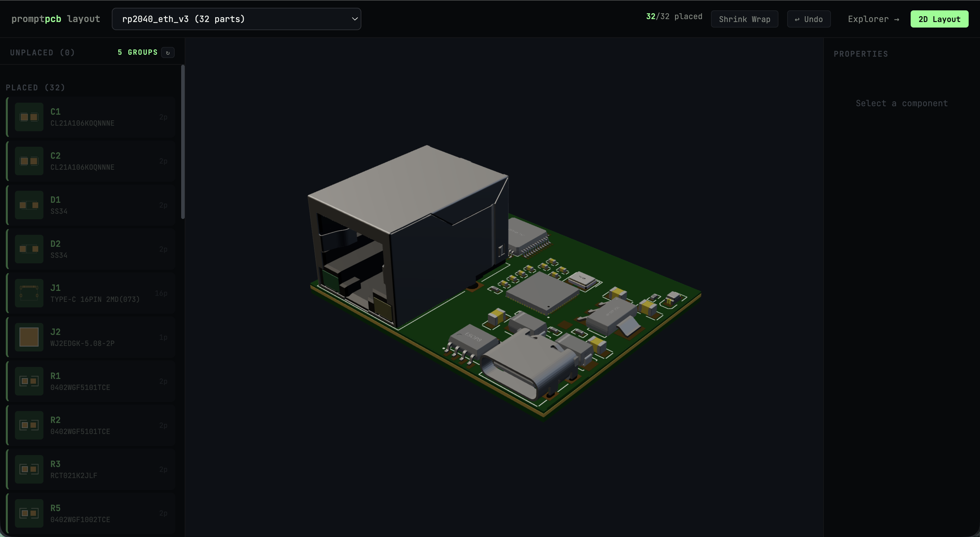Viewport: 980px width, 537px height.
Task: Select the C1 capacitor footprint icon
Action: pyautogui.click(x=29, y=117)
